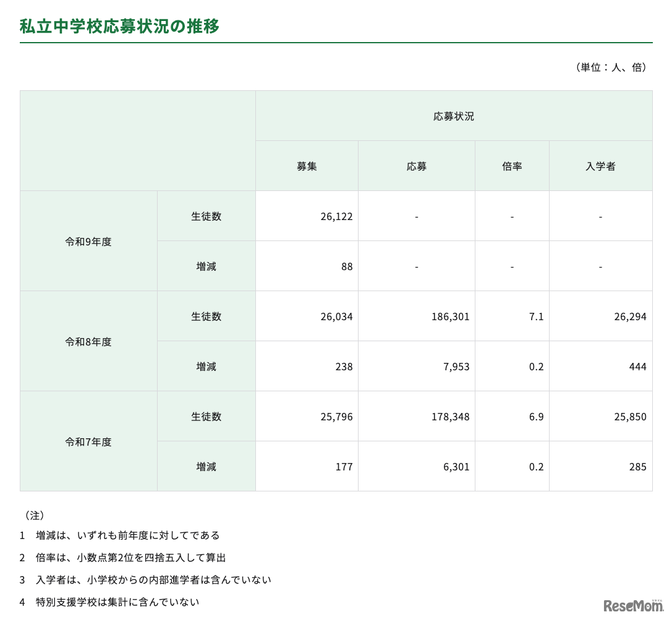Select the value 178,348
The image size is (672, 620).
tap(451, 417)
